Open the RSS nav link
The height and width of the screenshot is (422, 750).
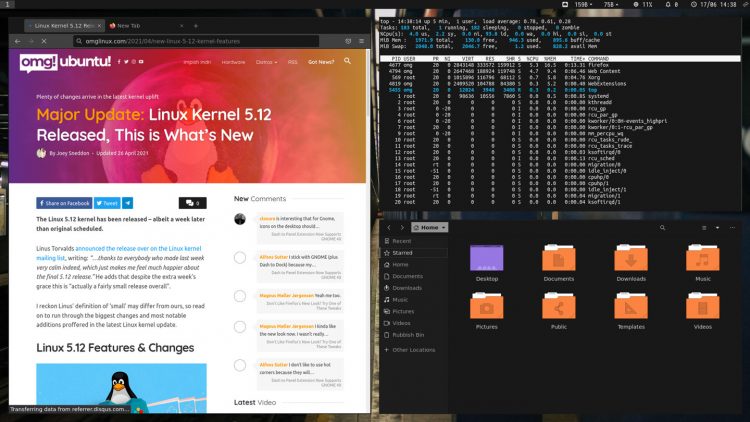click(293, 62)
